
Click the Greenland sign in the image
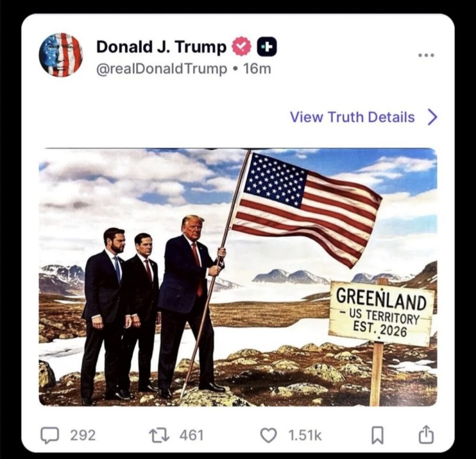[x=382, y=314]
